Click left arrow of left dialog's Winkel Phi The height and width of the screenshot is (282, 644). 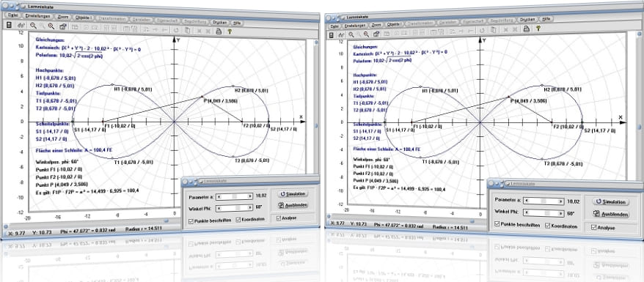218,208
